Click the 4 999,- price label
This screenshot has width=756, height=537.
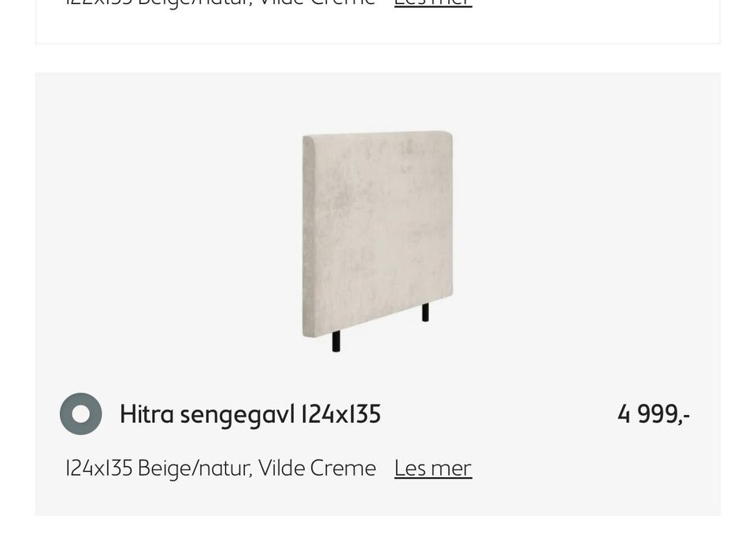pos(654,414)
